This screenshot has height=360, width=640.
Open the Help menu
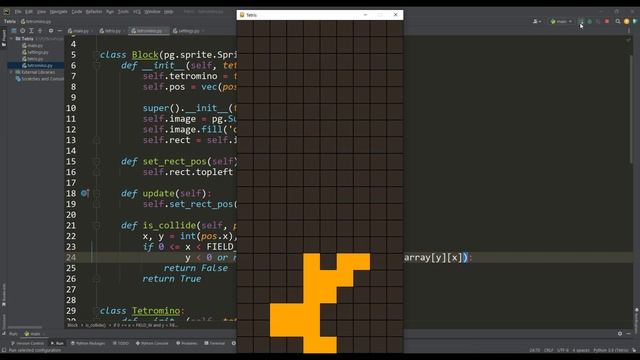(x=169, y=12)
